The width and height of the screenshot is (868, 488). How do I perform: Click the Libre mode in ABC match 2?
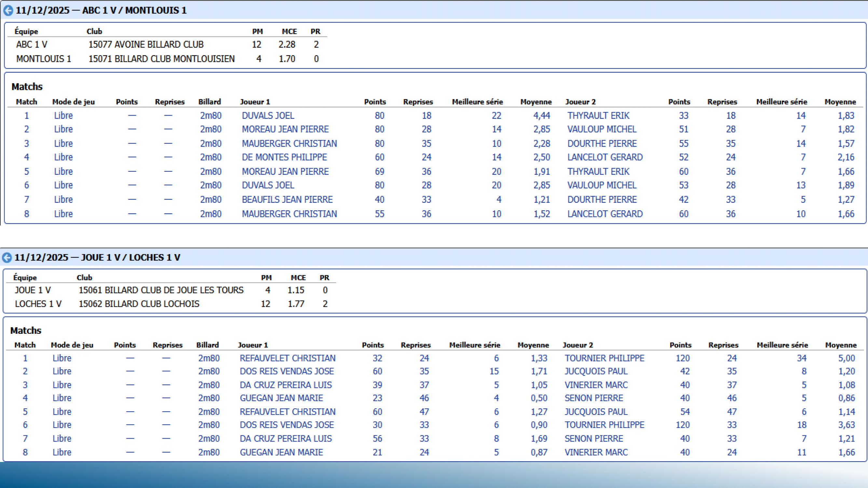coord(63,129)
